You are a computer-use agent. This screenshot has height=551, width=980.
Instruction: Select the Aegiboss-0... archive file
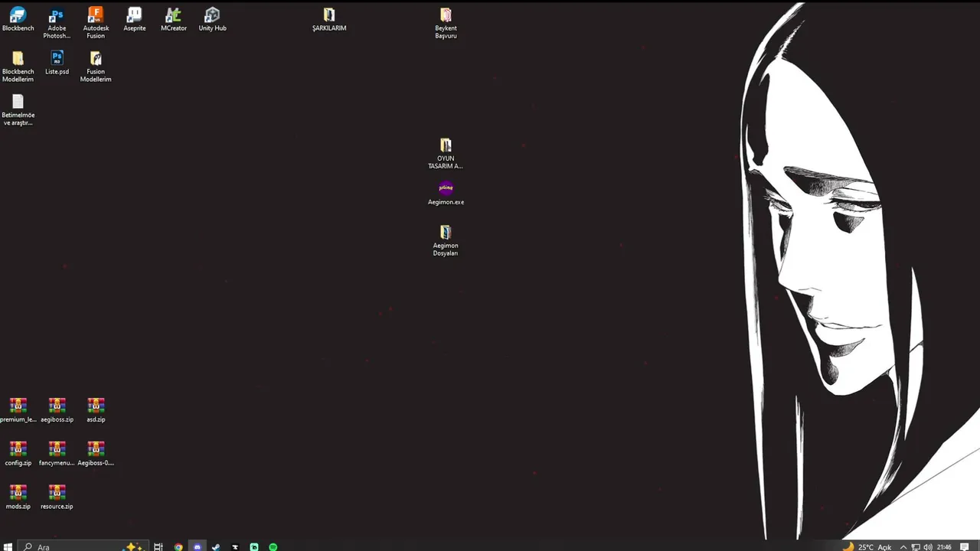[96, 455]
